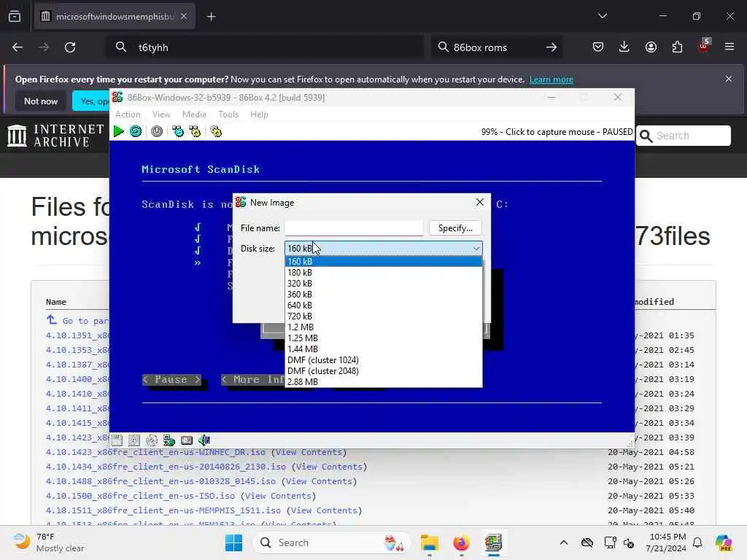Viewport: 747px width, 560px height.
Task: Select 360 kB disk size option
Action: click(384, 295)
